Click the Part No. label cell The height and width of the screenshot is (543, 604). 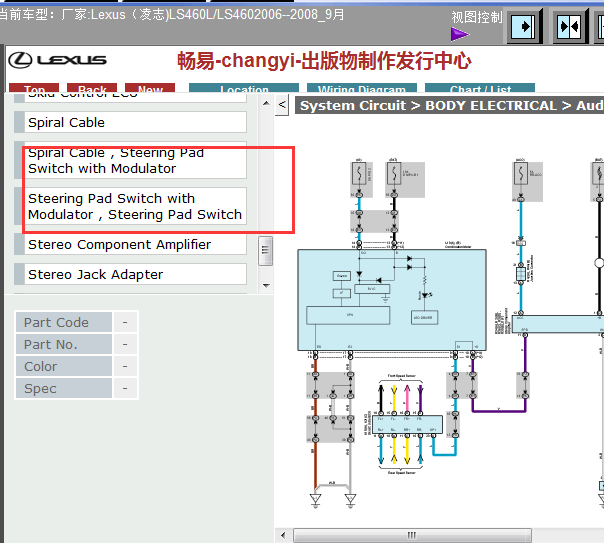click(64, 344)
